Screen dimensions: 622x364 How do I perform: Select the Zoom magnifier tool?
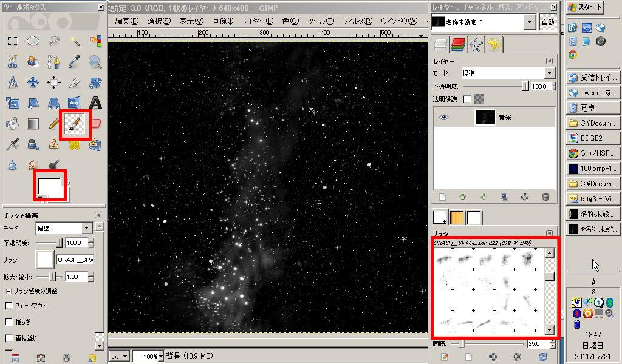pyautogui.click(x=95, y=61)
